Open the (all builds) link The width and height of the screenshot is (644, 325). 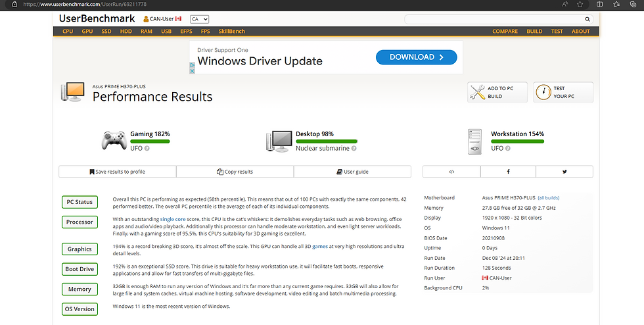tap(549, 198)
